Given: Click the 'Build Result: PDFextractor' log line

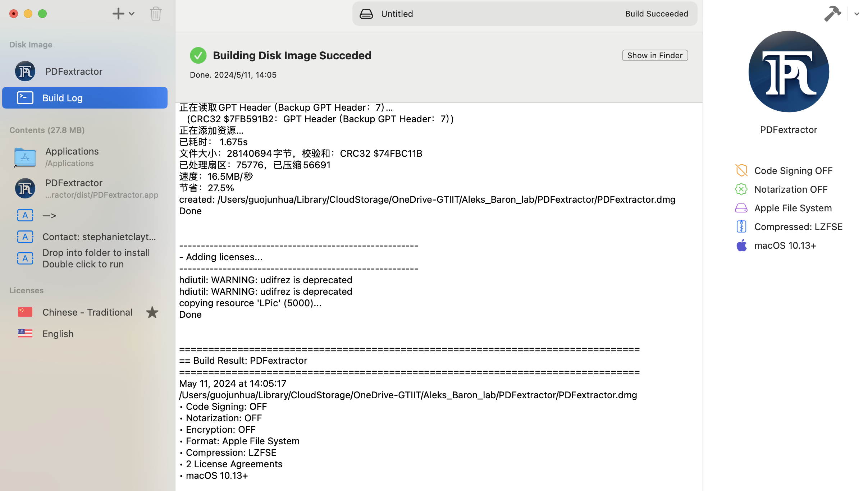Looking at the screenshot, I should click(243, 361).
